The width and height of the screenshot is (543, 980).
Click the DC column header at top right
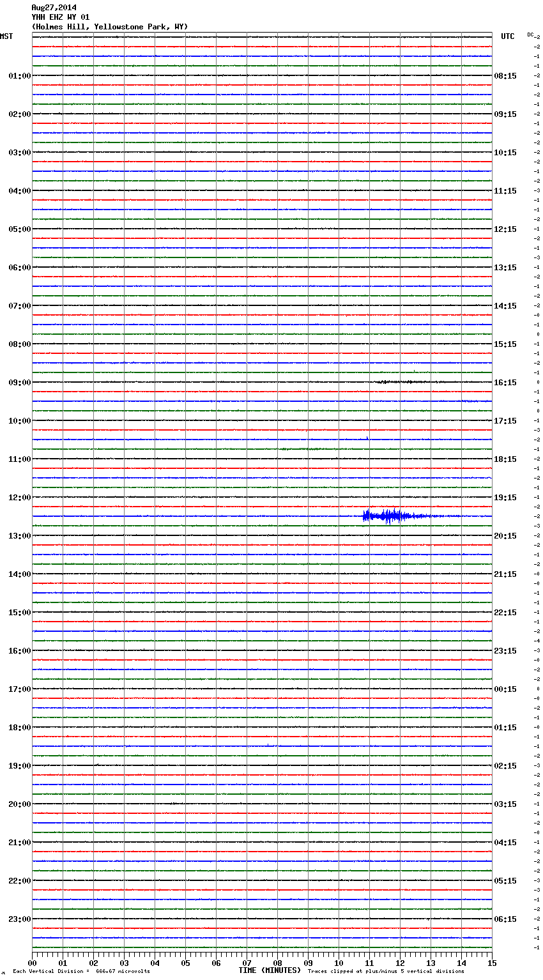click(530, 34)
